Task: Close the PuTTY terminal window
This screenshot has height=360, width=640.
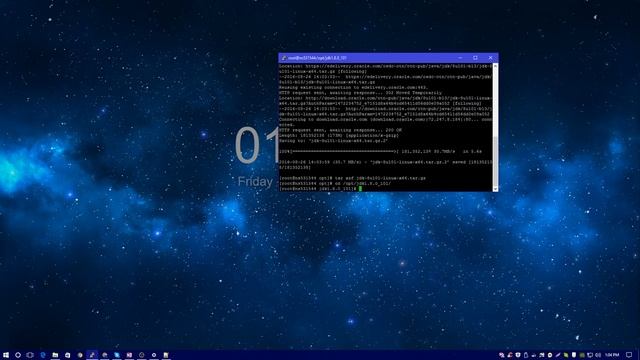Action: [490, 58]
